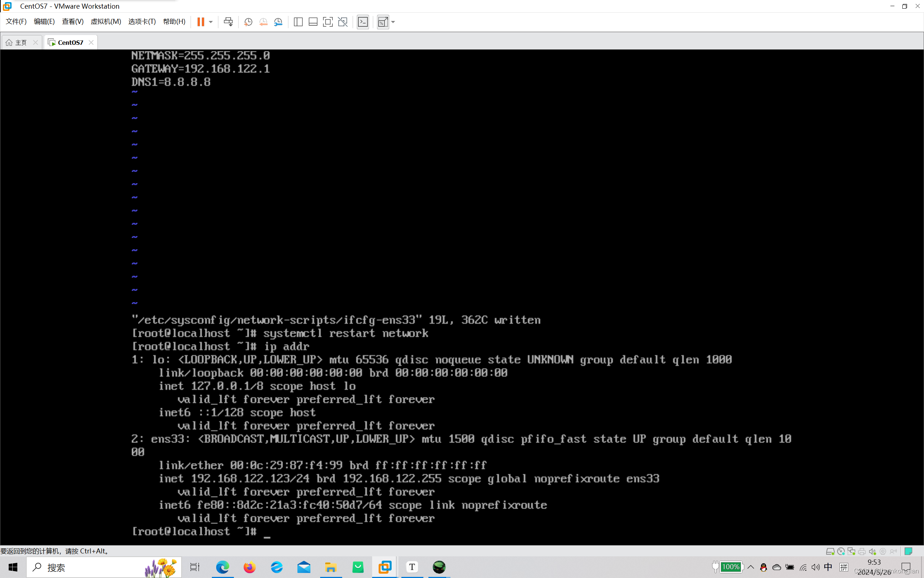The image size is (924, 578).
Task: Open the snapshot manager wrench-clock icon
Action: click(278, 22)
